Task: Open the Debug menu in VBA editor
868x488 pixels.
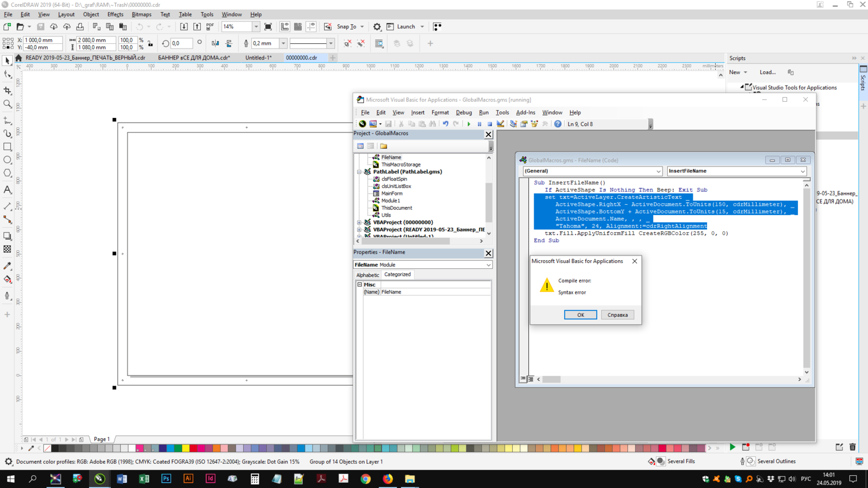Action: [464, 113]
